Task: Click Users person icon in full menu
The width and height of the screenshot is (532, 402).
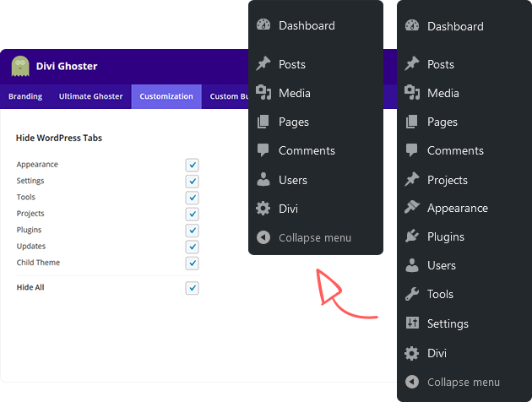Action: (x=412, y=265)
